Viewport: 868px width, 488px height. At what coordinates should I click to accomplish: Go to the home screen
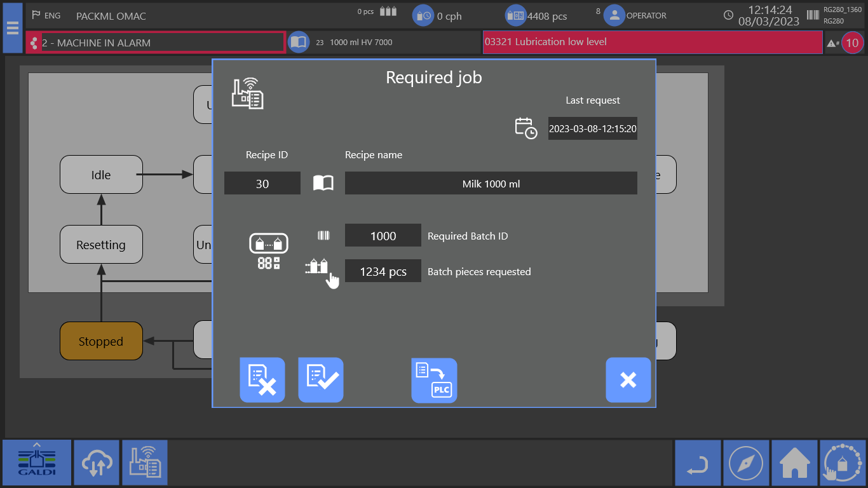tap(794, 463)
